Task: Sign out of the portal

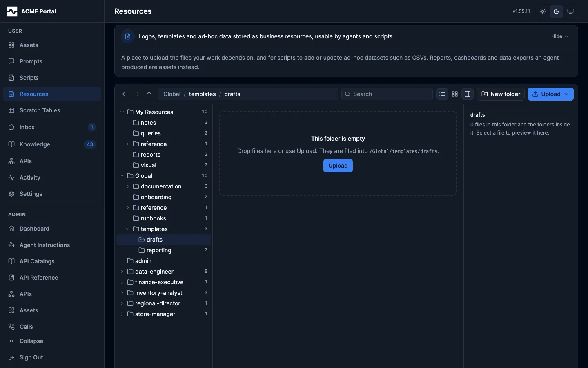Action: [x=52, y=357]
